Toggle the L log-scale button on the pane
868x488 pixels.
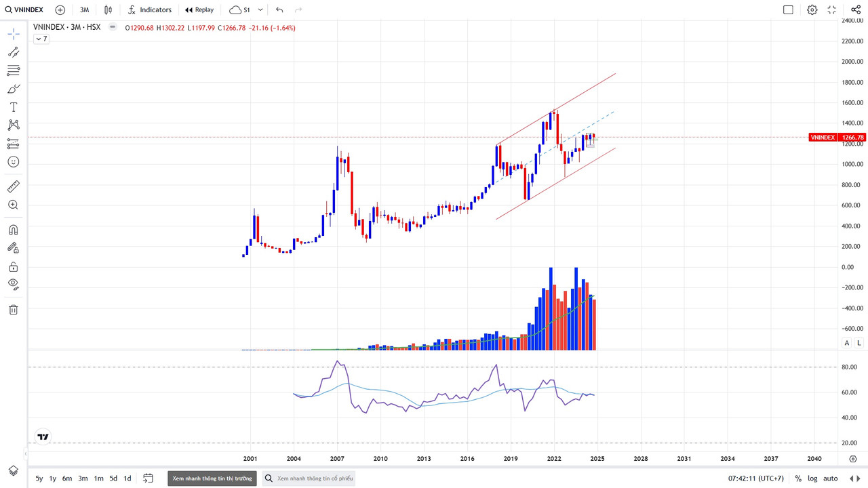coord(859,343)
